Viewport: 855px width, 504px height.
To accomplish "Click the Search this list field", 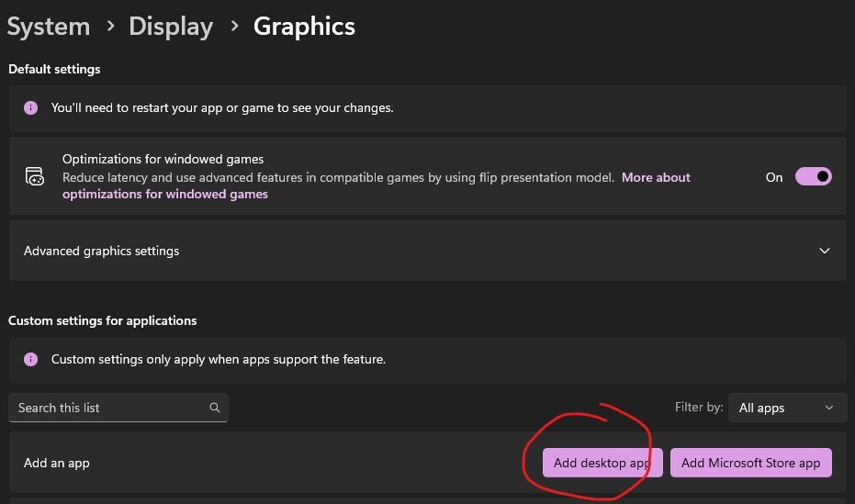I will [x=118, y=408].
